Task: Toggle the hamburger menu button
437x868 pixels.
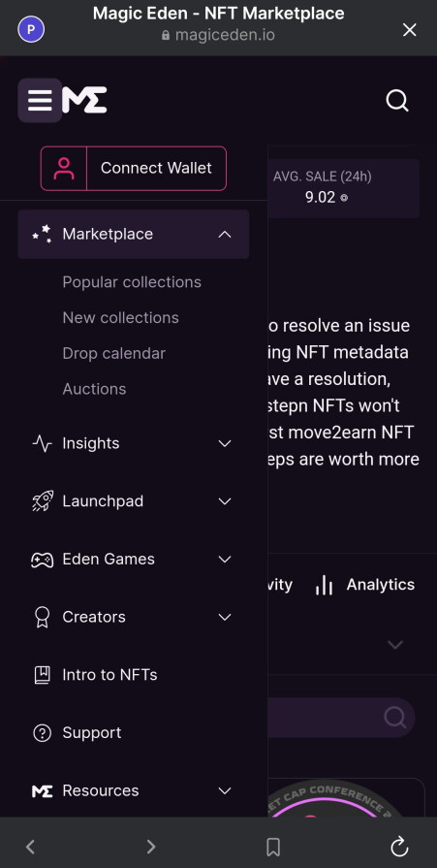Action: click(40, 100)
